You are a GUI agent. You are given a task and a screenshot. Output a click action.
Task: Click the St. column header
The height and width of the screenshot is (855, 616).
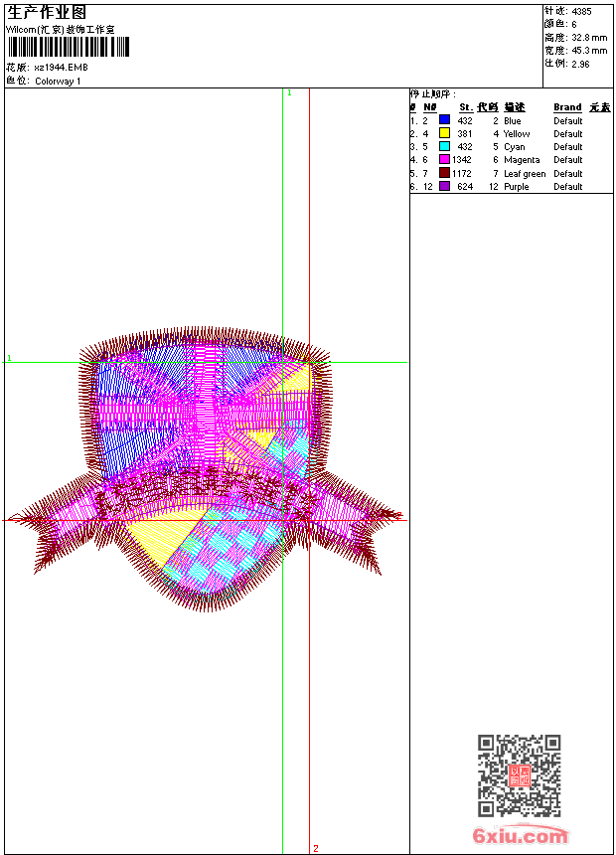(x=466, y=107)
